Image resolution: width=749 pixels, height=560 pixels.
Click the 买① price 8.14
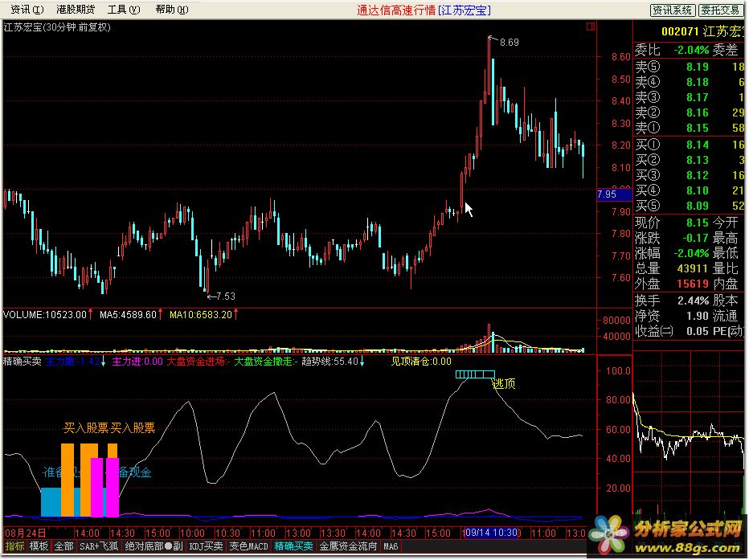(697, 145)
